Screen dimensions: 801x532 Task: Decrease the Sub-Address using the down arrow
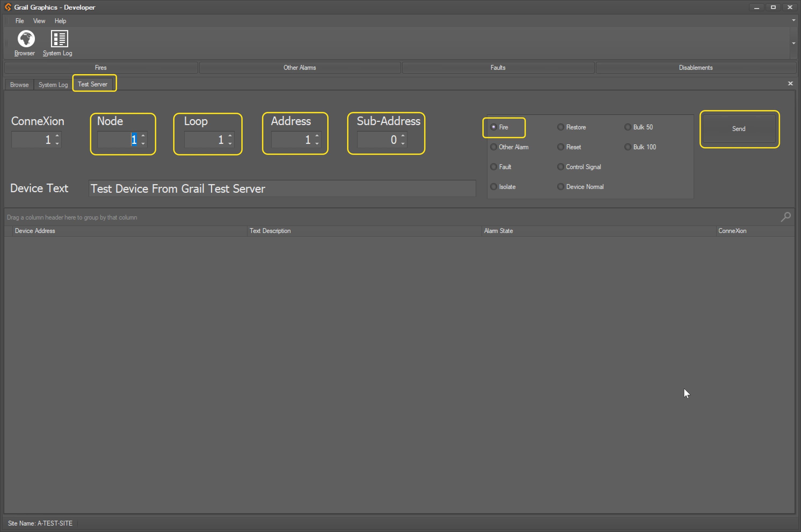[x=403, y=144]
